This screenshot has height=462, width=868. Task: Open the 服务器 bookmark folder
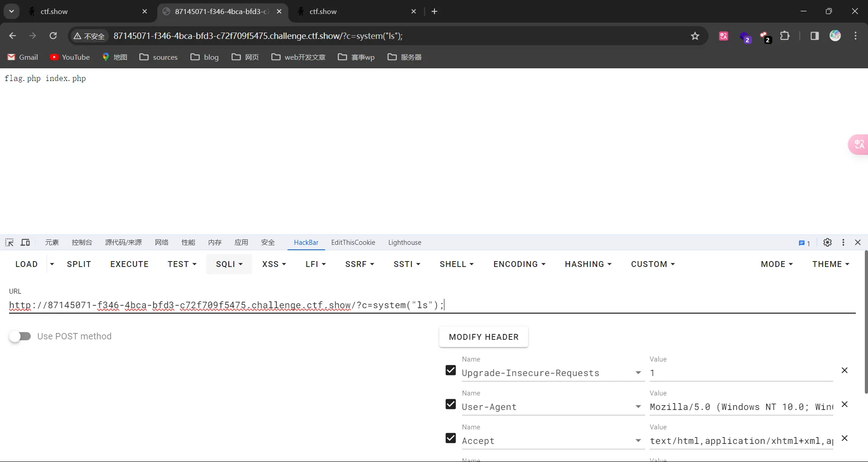point(405,57)
